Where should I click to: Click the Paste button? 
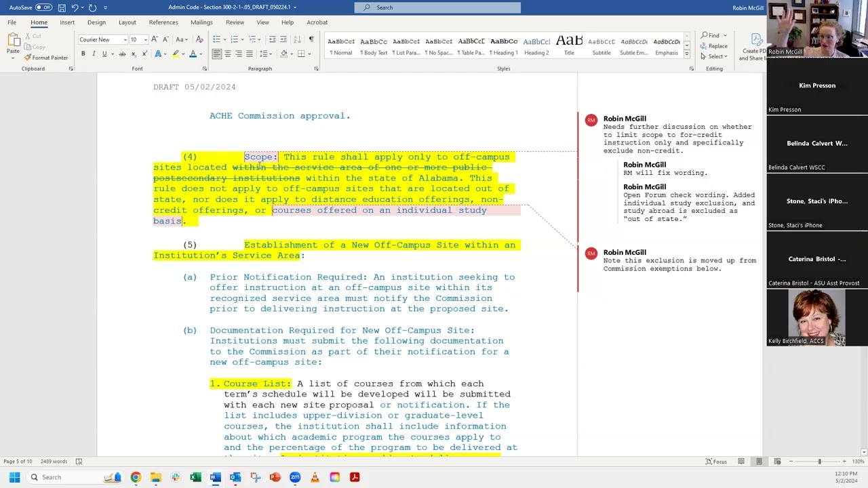[x=13, y=45]
